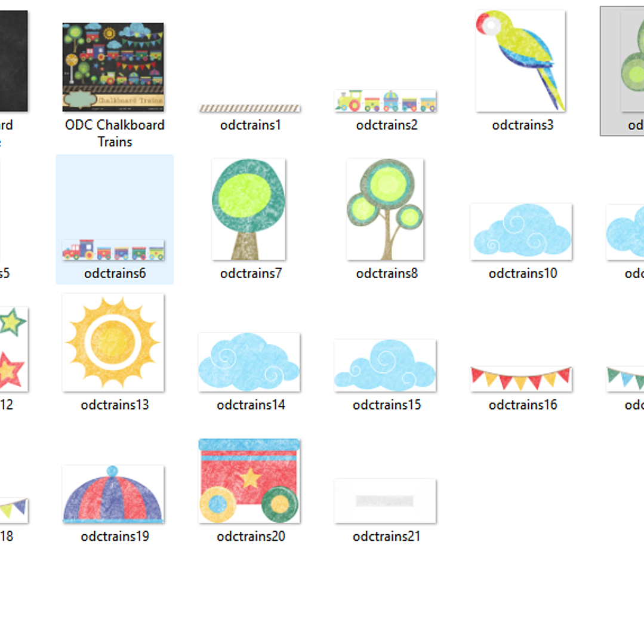Open the odctrains15 cloud thumbnail

coord(385,365)
